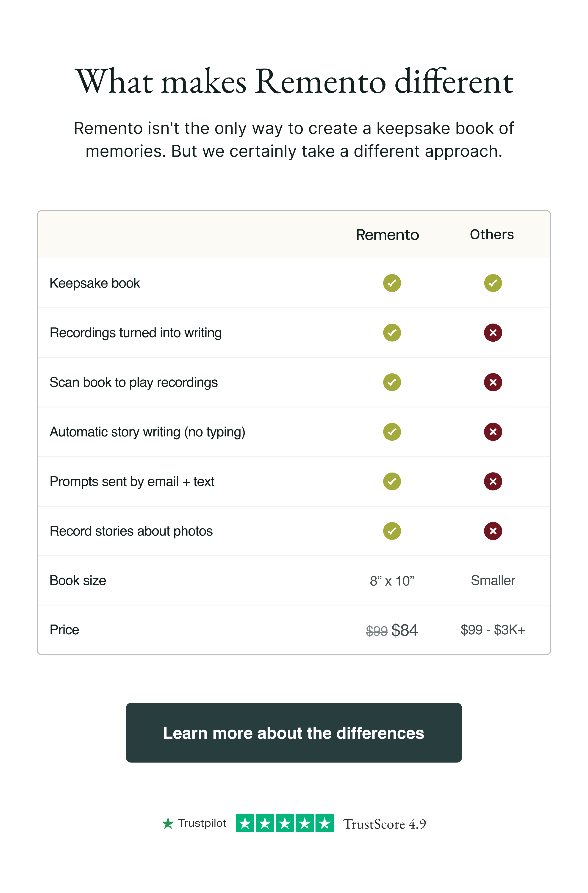Viewport: 588px width, 893px height.
Task: Click green check for Prompts sent by email
Action: [x=392, y=481]
